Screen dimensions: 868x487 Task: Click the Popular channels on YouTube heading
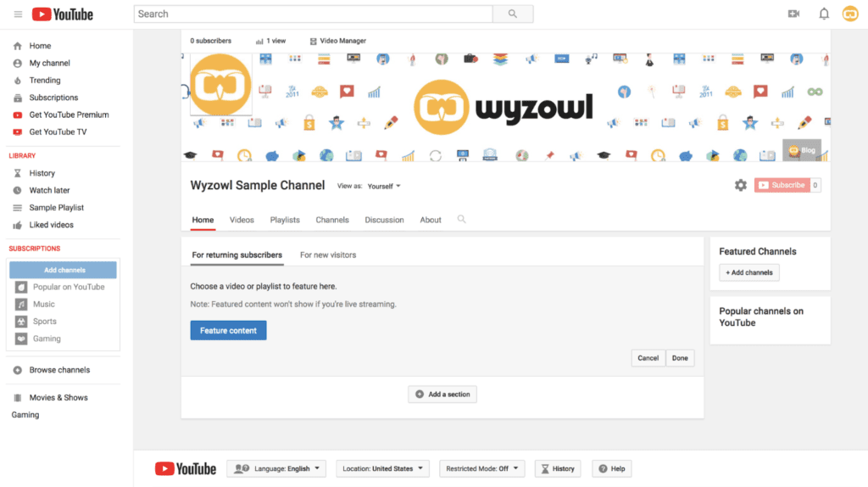tap(761, 317)
